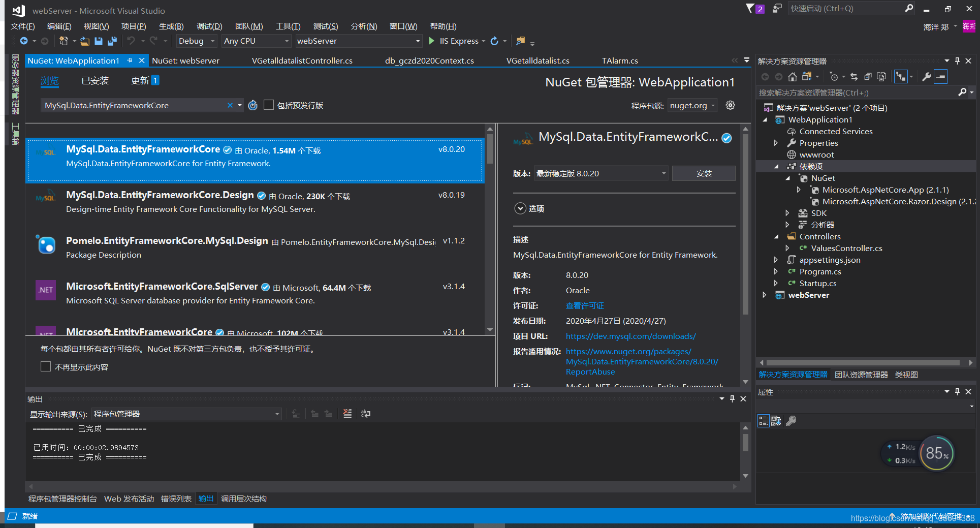Click the New Project toolbar icon
Image resolution: width=980 pixels, height=528 pixels.
(x=64, y=41)
